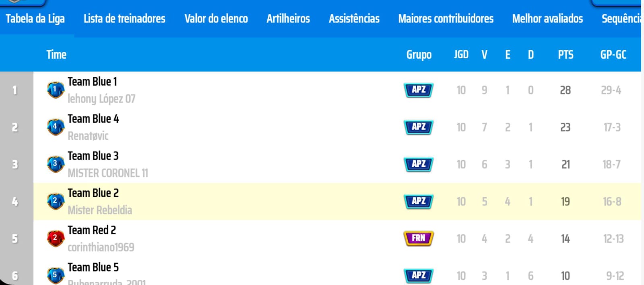Open the Valor do elenco tab
Screen dimensions: 644x285
216,19
